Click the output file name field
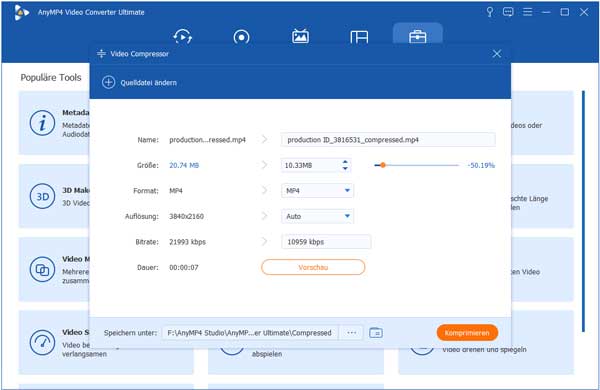The width and height of the screenshot is (600, 390). pos(388,140)
